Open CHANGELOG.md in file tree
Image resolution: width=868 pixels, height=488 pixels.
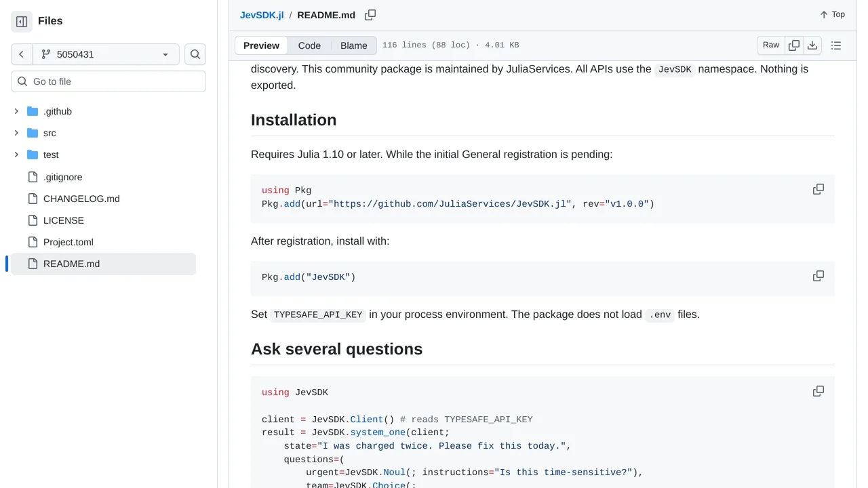point(81,199)
